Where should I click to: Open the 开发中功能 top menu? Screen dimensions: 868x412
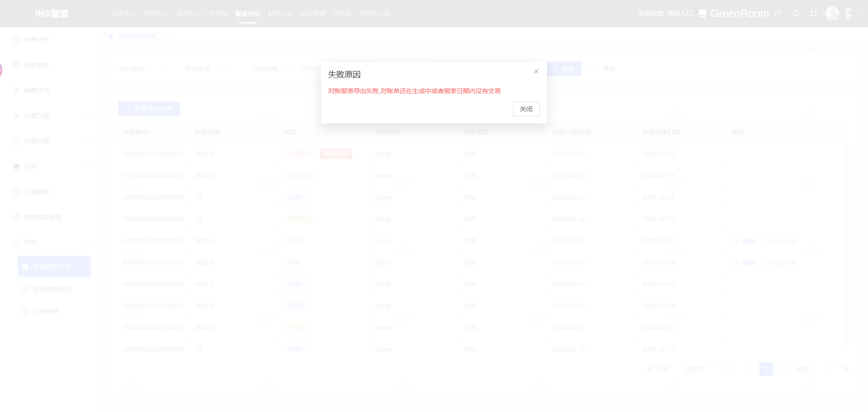pyautogui.click(x=375, y=14)
